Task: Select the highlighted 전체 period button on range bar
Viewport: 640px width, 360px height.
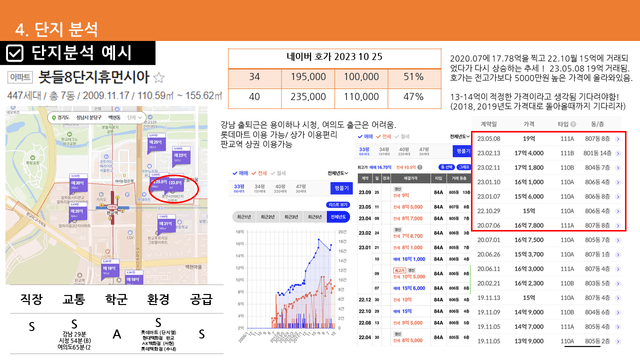Action: (338, 217)
